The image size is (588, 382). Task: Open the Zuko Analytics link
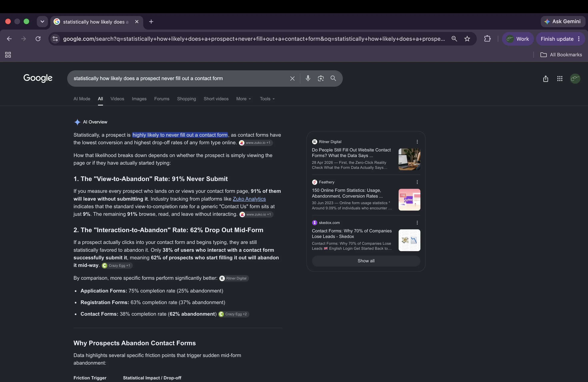249,199
